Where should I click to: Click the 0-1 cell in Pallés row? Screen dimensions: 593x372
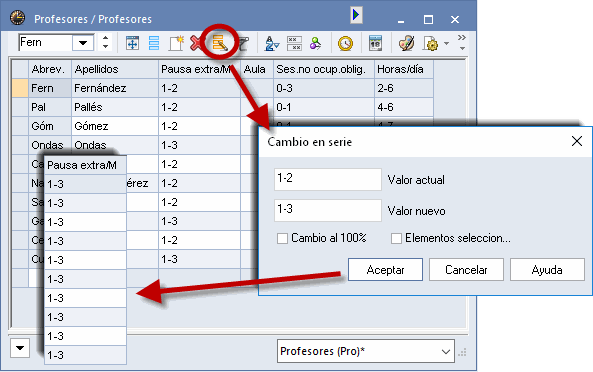[x=324, y=107]
